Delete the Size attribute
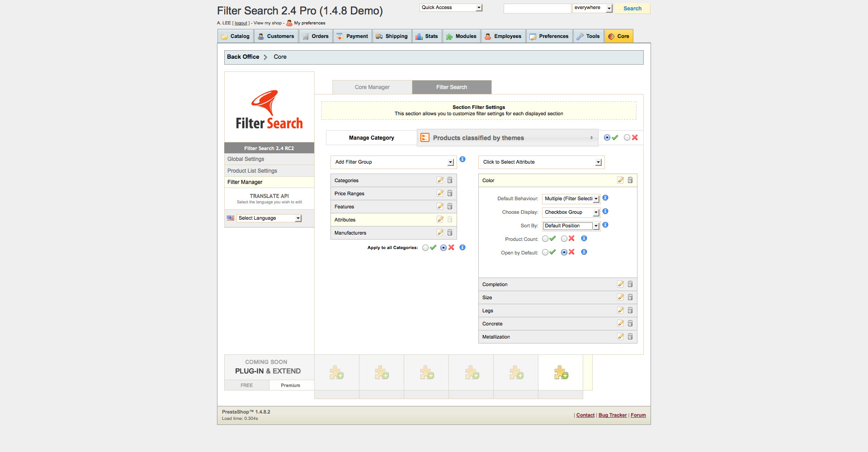 [630, 297]
